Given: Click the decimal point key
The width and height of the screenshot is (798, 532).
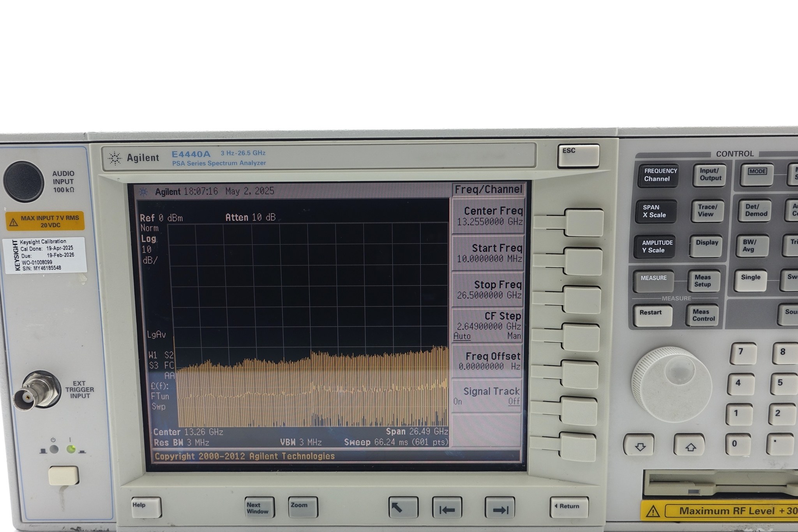Looking at the screenshot, I should pyautogui.click(x=780, y=444).
